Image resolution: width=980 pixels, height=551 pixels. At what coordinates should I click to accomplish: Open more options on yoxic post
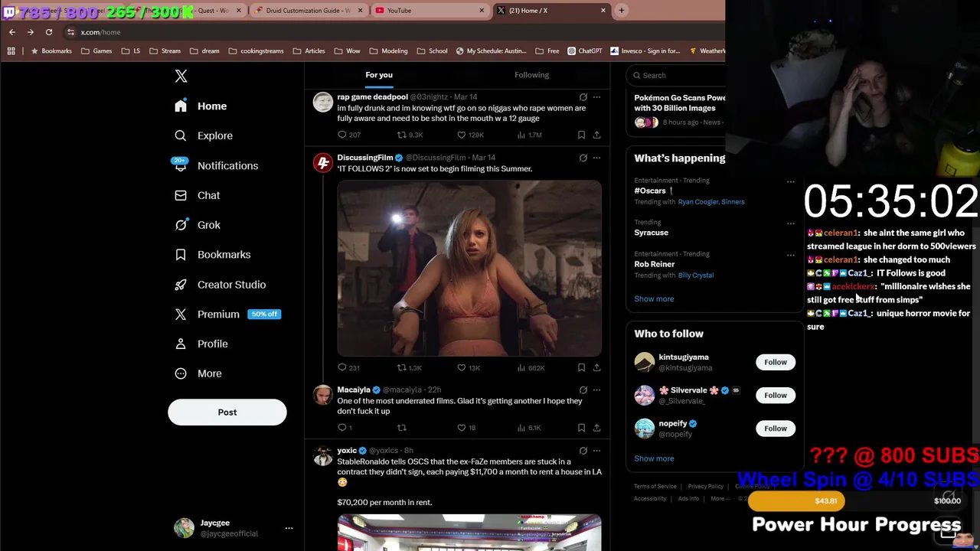click(596, 451)
